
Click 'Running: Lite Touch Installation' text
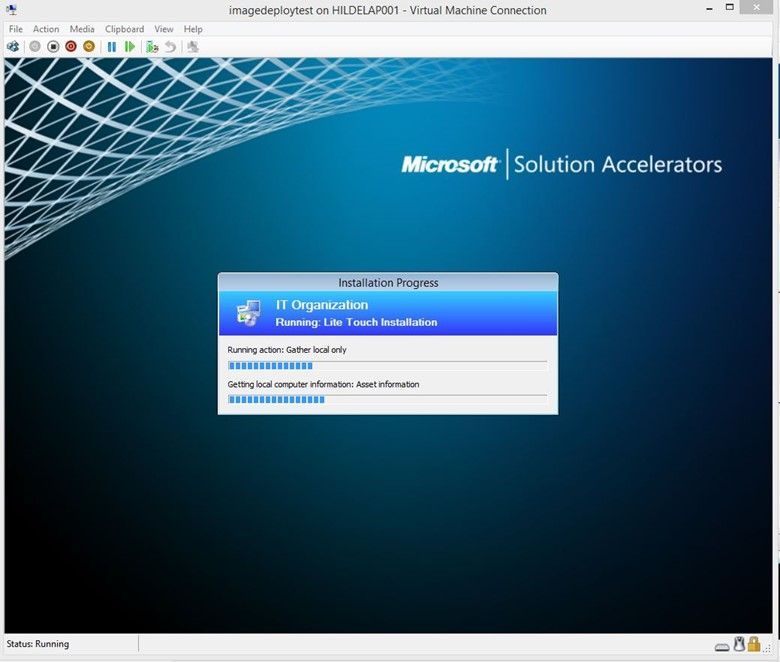point(356,322)
